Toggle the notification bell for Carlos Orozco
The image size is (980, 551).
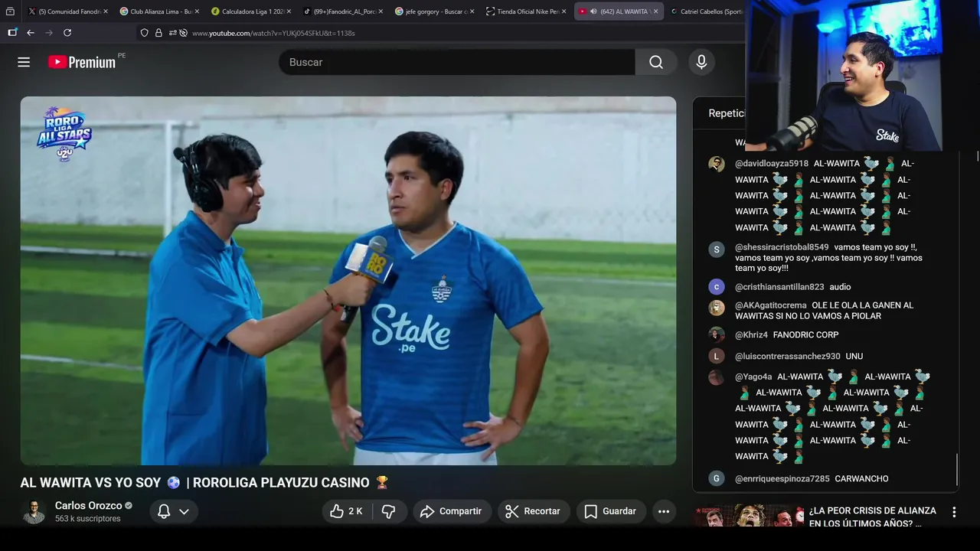coord(164,511)
